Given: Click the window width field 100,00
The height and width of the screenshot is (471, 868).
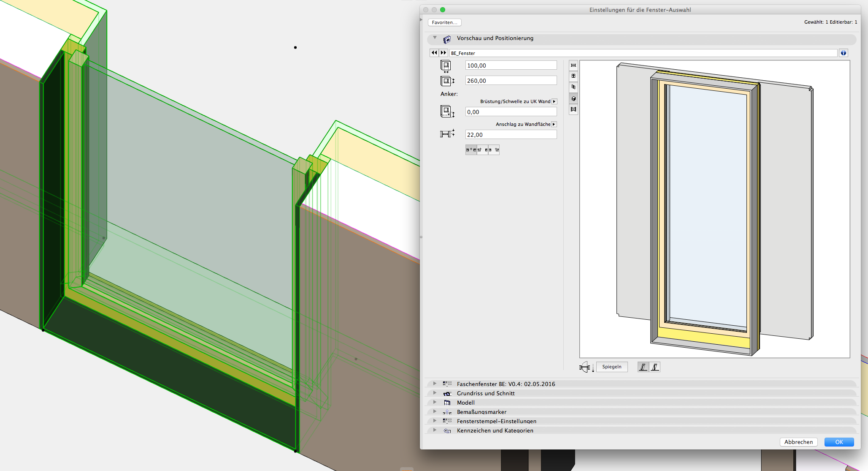Looking at the screenshot, I should pos(511,65).
